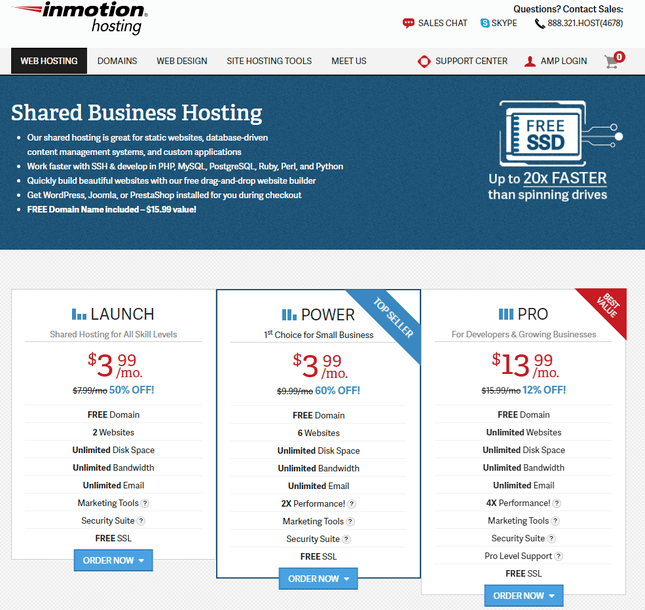
Task: Click the 6 Websites feature row
Action: click(318, 433)
